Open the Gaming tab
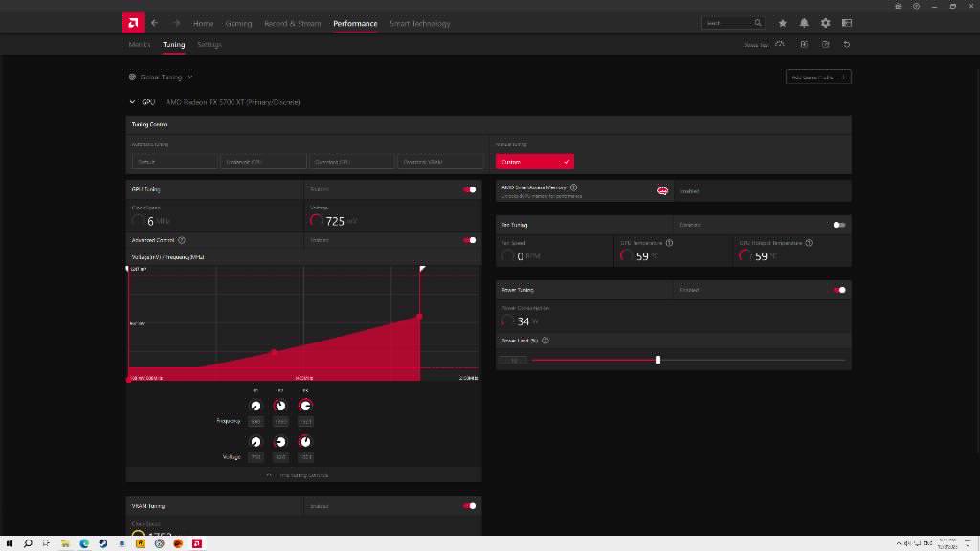The width and height of the screenshot is (980, 551). (x=238, y=24)
